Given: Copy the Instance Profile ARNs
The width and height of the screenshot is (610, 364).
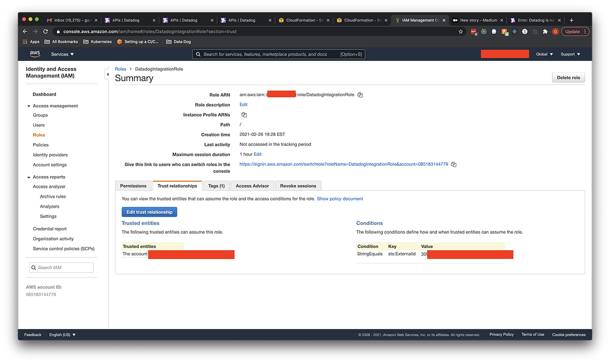Looking at the screenshot, I should click(244, 114).
